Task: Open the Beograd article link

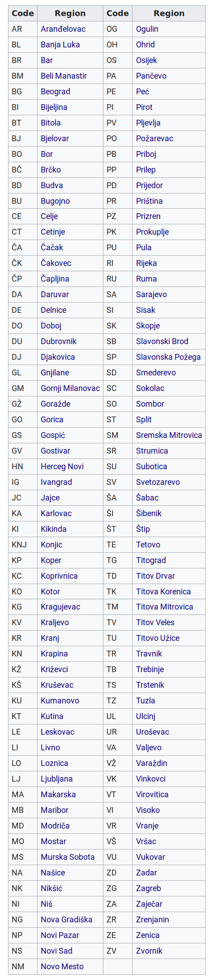Action: point(55,92)
